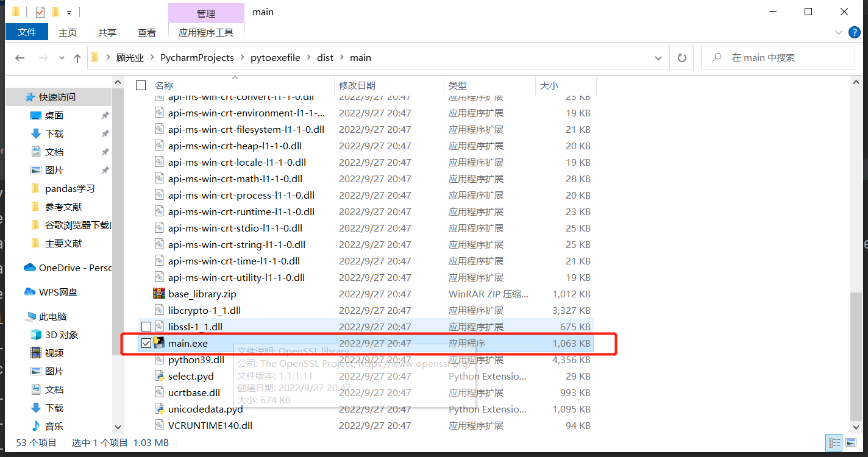Switch to the 主页 ribbon tab
The height and width of the screenshot is (457, 868).
tap(68, 32)
